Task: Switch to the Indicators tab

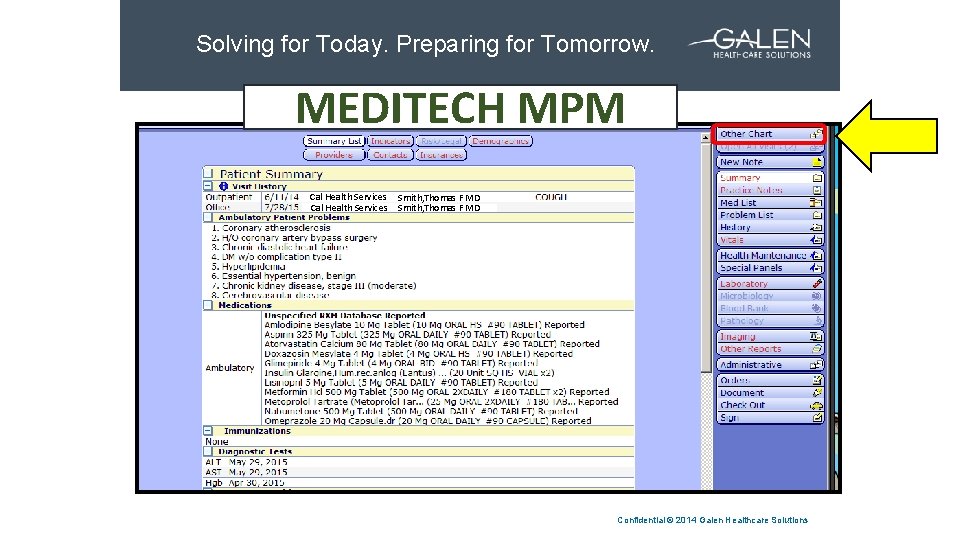Action: point(391,141)
